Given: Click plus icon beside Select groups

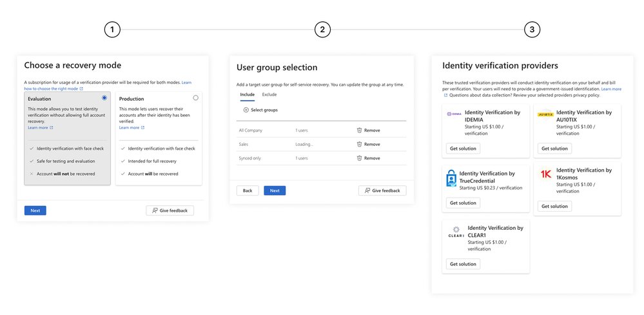Looking at the screenshot, I should point(246,110).
